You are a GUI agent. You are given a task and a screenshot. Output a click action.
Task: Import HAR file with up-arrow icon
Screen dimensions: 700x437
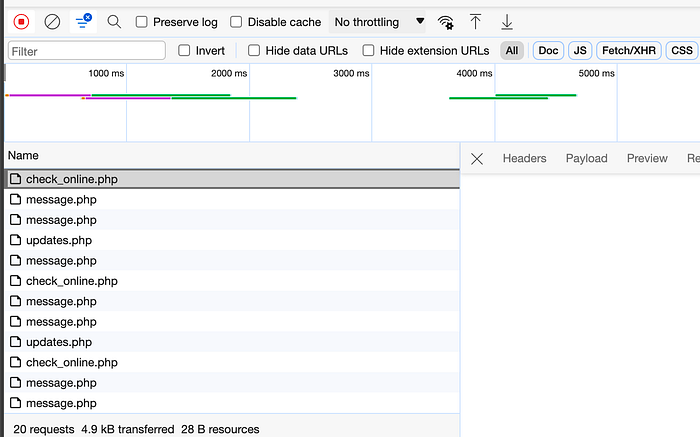[x=475, y=21]
